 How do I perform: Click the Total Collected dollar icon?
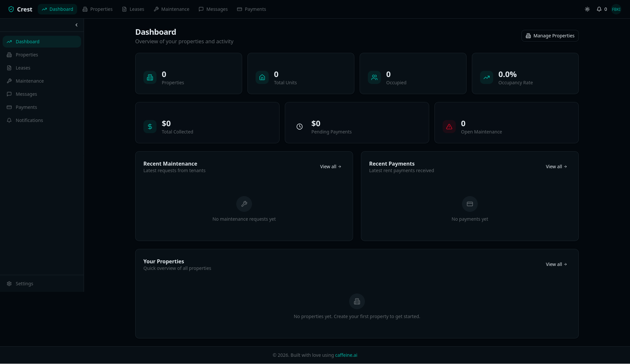coord(150,127)
